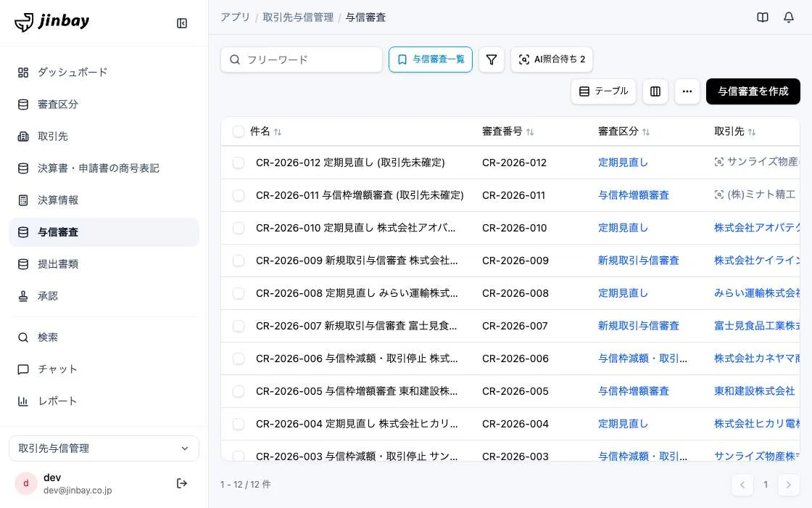Viewport: 812px width, 508px height.
Task: Click AI照合待ち 2 button
Action: 552,60
